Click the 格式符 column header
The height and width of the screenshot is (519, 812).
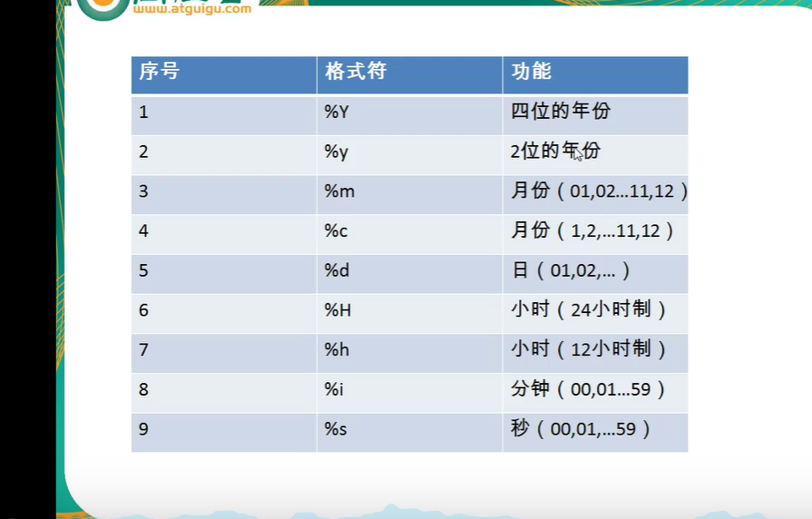(409, 75)
